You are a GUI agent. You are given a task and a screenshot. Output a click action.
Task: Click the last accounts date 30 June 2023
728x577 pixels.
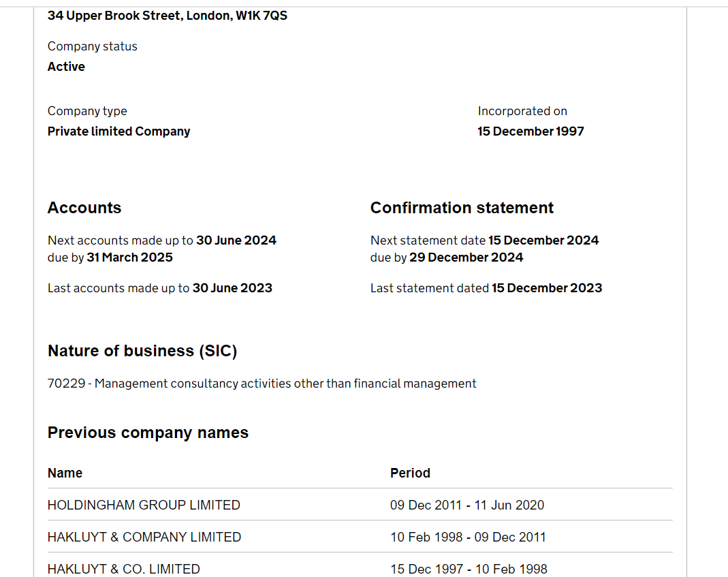click(232, 288)
